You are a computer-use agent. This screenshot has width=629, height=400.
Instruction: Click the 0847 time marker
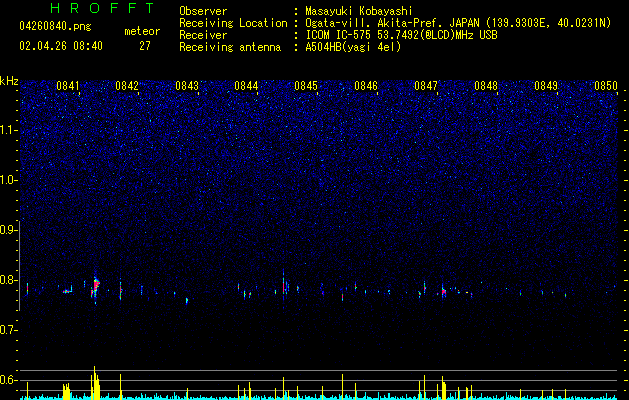(426, 86)
